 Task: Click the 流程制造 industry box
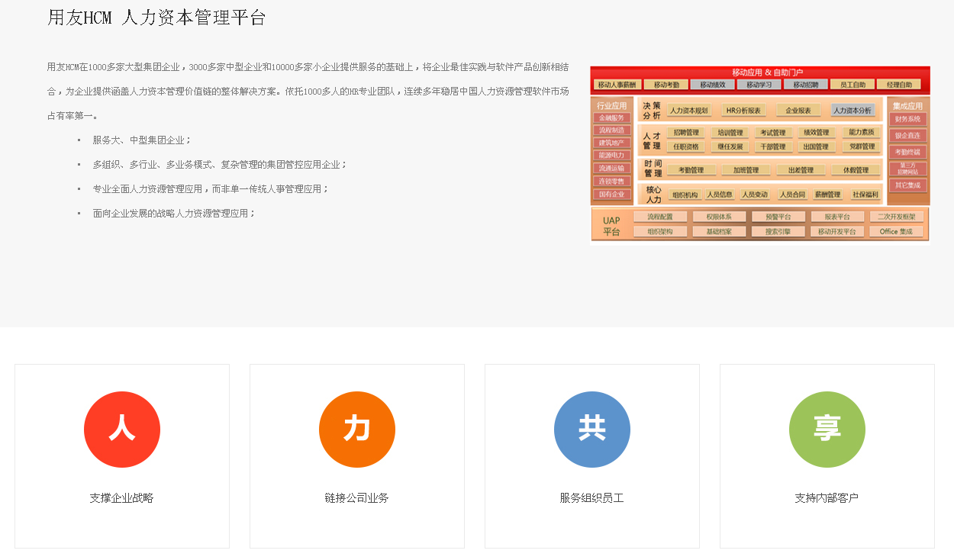tap(611, 130)
